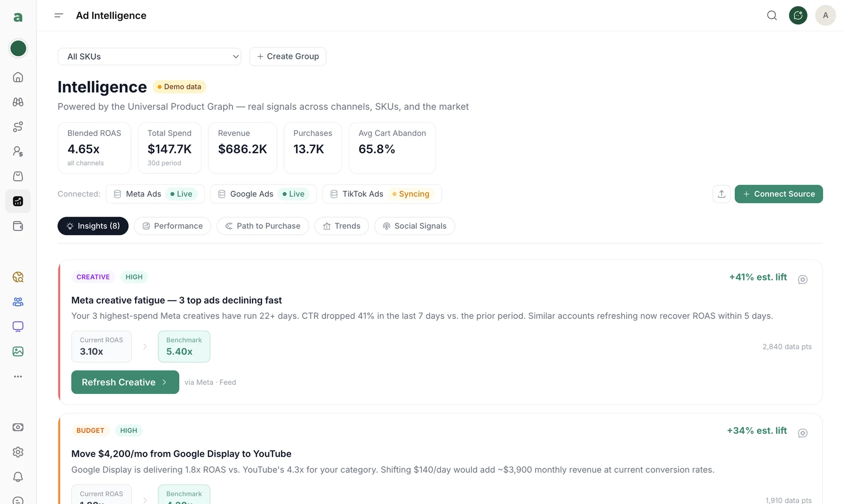Open the banknote billing icon in sidebar
Image resolution: width=844 pixels, height=504 pixels.
18,427
